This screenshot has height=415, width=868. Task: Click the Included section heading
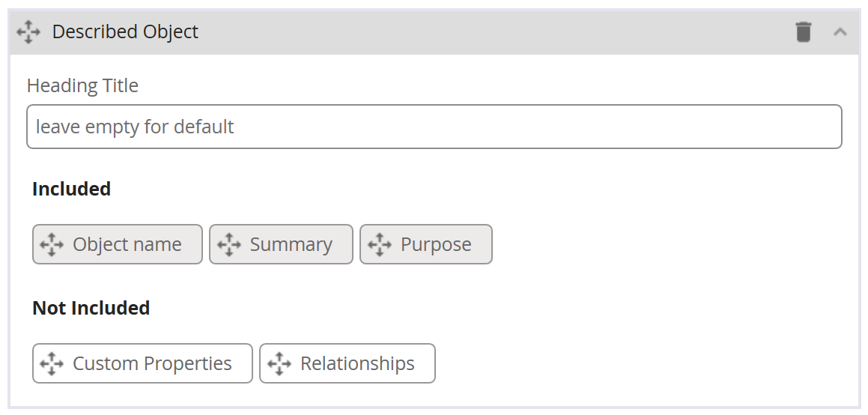coord(71,189)
